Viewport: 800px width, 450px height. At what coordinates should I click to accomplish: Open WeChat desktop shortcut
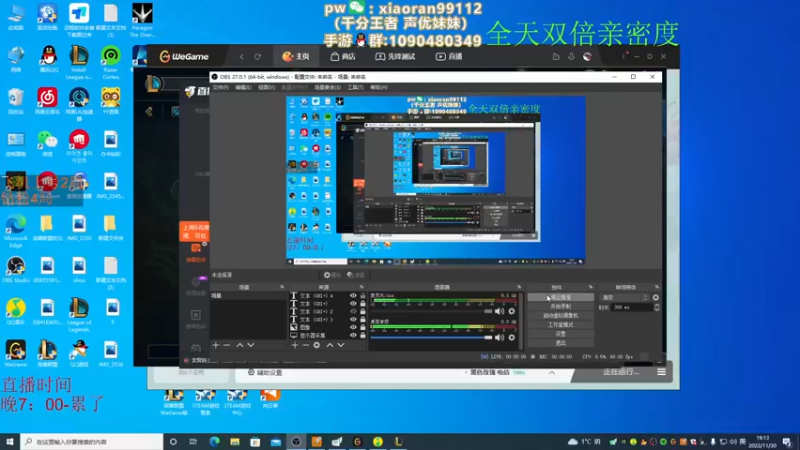(x=47, y=143)
